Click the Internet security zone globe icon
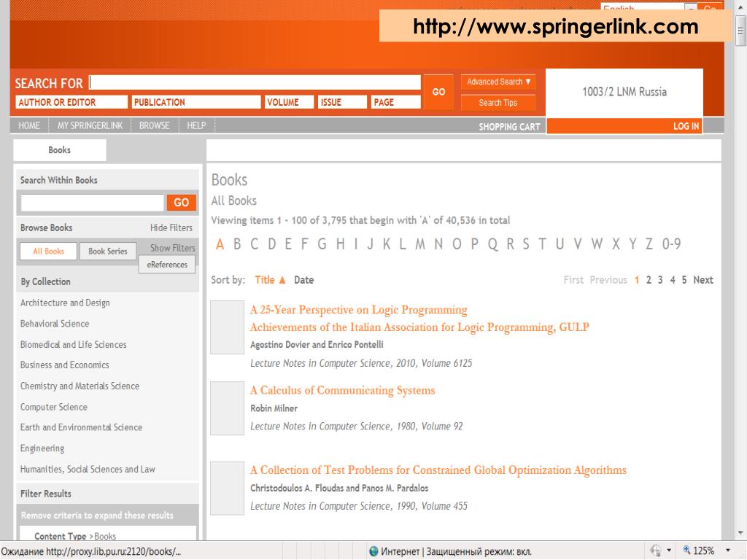The width and height of the screenshot is (747, 560). 373,551
